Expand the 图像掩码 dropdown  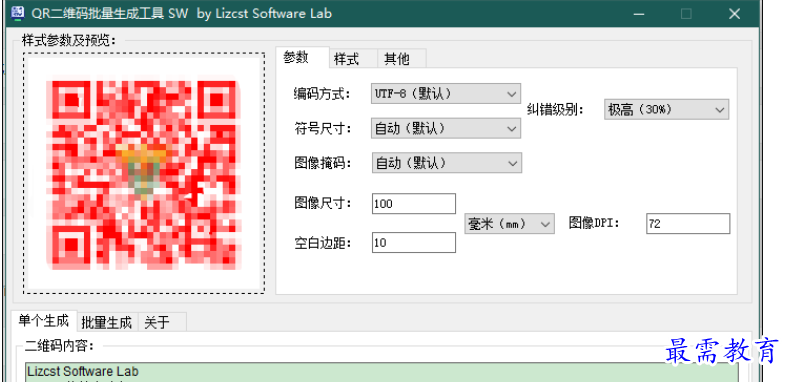click(447, 163)
